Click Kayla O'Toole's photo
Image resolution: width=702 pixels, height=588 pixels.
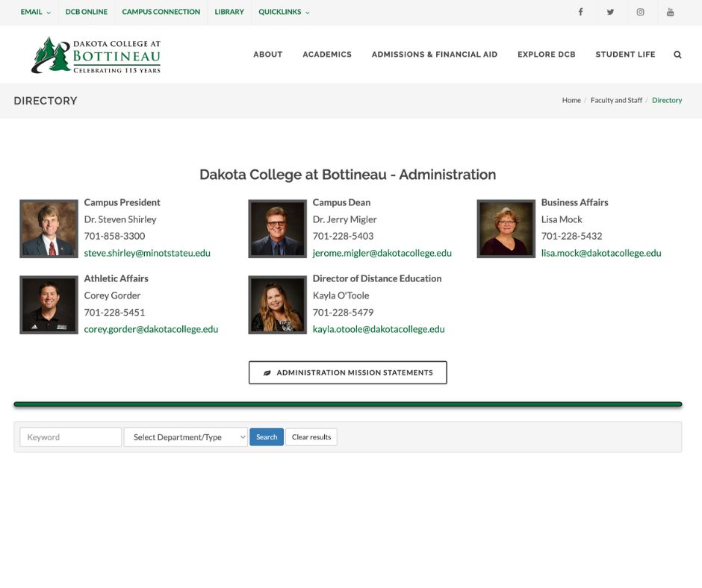click(278, 305)
